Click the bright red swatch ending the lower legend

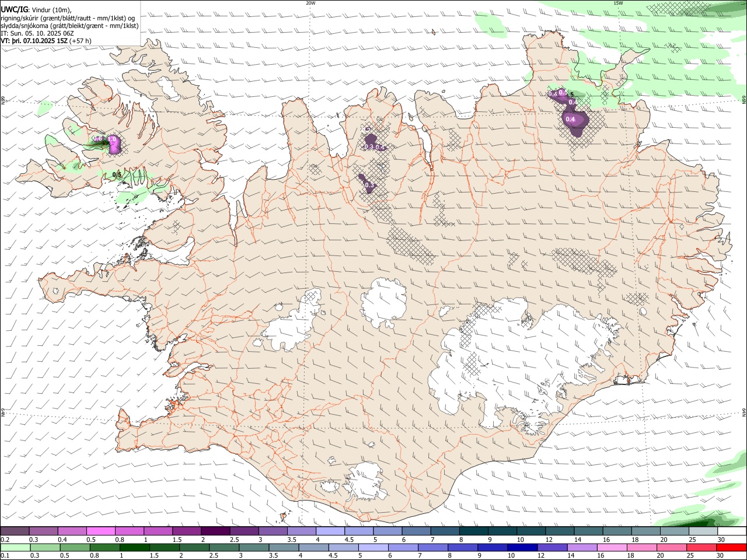tap(731, 548)
